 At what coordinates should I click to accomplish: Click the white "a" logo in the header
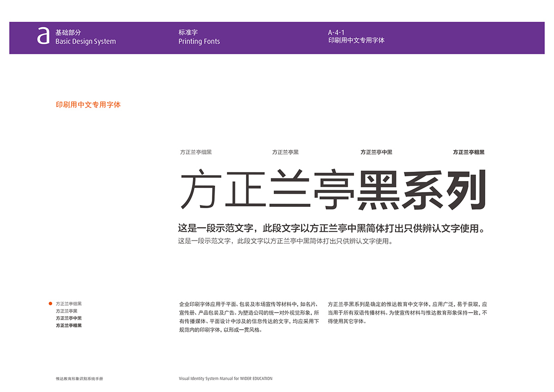tap(43, 36)
